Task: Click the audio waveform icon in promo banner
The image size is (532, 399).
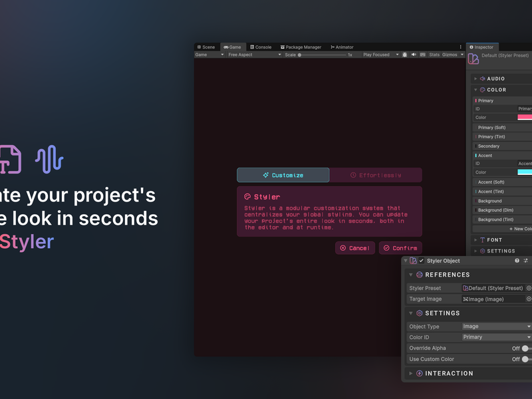Action: tap(49, 159)
